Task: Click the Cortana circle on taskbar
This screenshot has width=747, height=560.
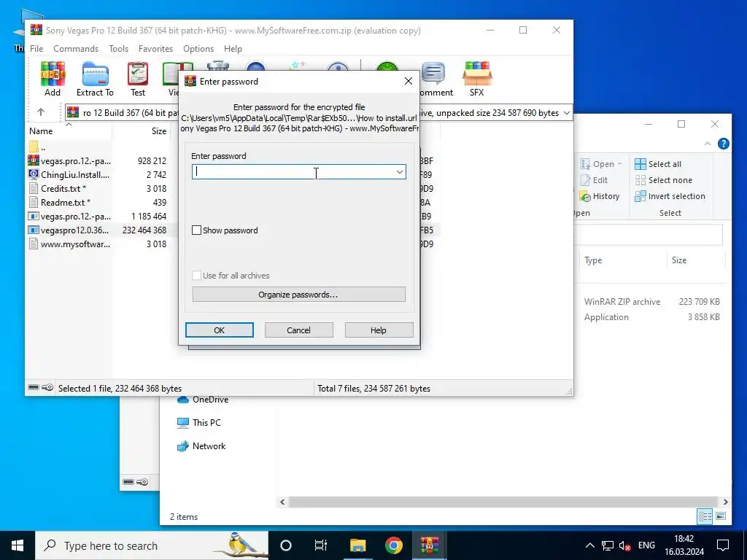Action: [x=286, y=545]
